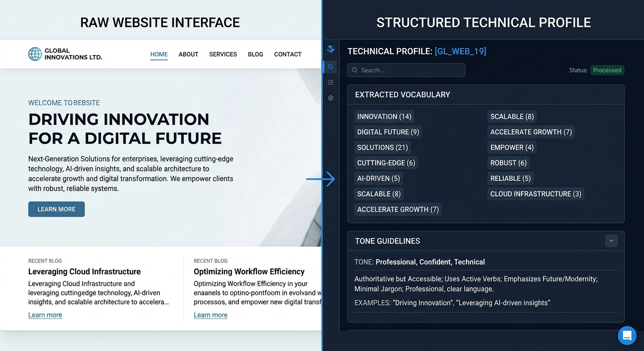Select the search icon in the dark sidebar
The width and height of the screenshot is (644, 351).
pyautogui.click(x=331, y=67)
